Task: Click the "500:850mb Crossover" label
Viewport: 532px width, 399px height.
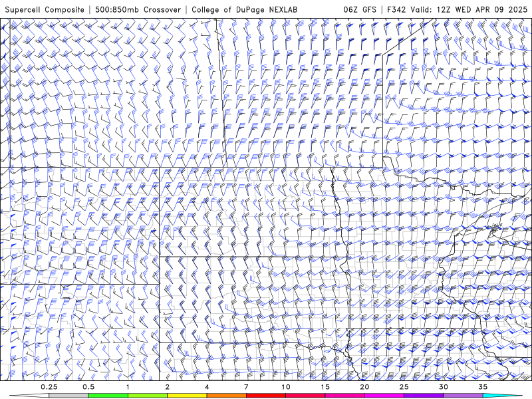Action: 138,9
